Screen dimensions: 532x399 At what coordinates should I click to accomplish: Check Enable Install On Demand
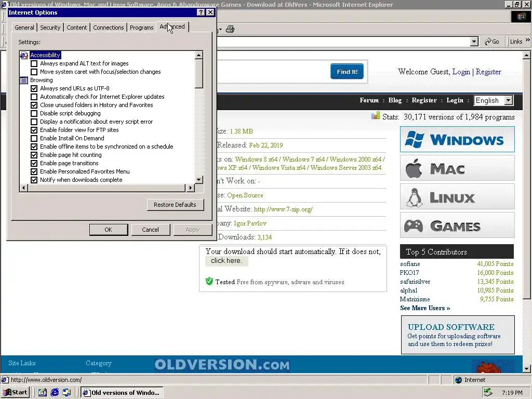point(34,138)
